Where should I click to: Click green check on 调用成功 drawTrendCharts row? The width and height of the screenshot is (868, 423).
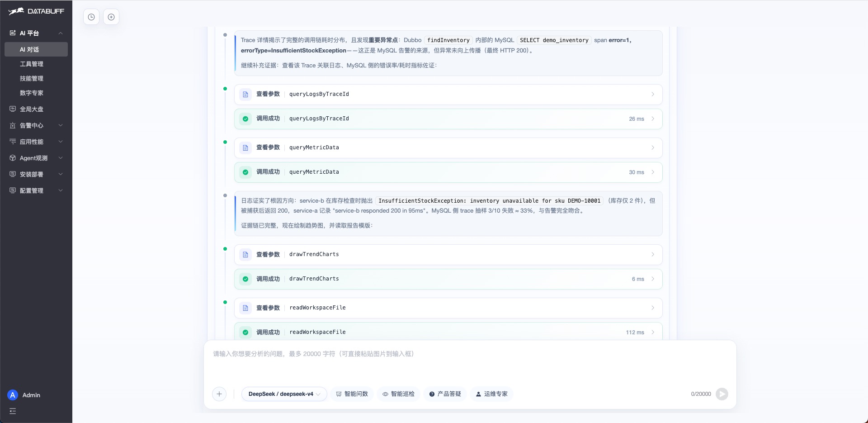coord(245,279)
